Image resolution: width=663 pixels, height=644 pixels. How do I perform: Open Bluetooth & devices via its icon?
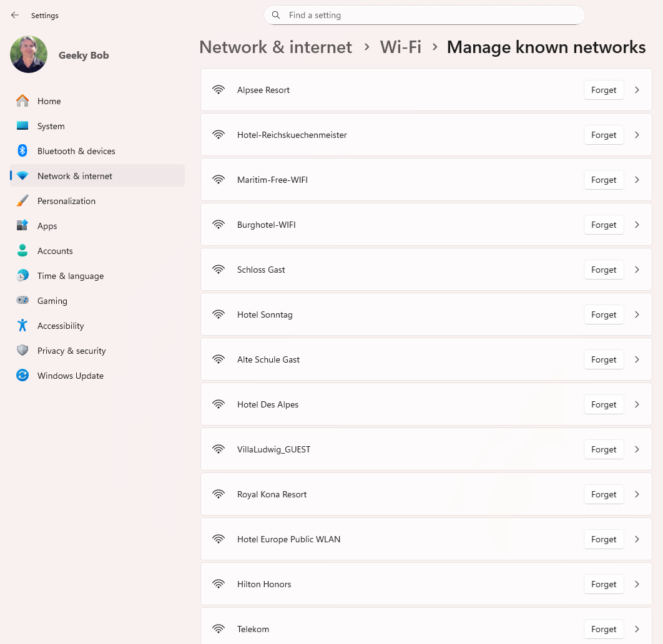(22, 151)
